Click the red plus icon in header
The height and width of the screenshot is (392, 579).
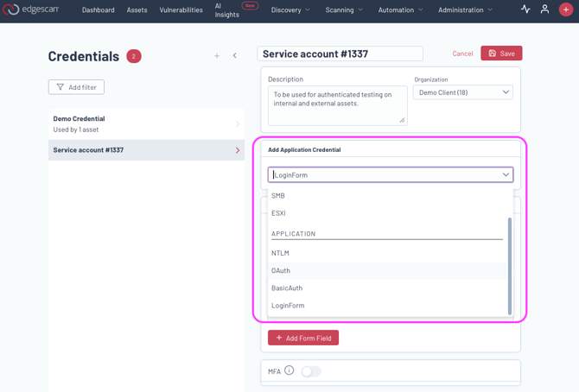click(x=566, y=9)
